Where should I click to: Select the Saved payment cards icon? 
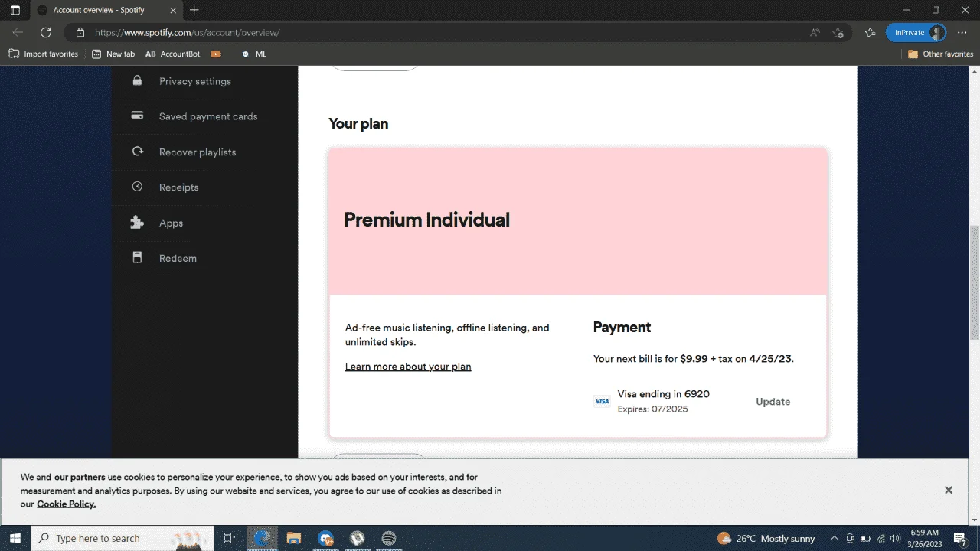pos(138,116)
